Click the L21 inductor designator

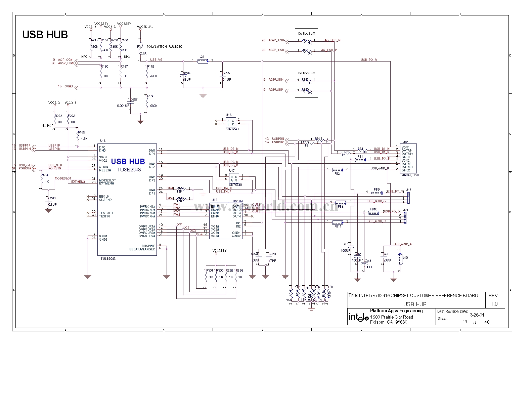[202, 57]
